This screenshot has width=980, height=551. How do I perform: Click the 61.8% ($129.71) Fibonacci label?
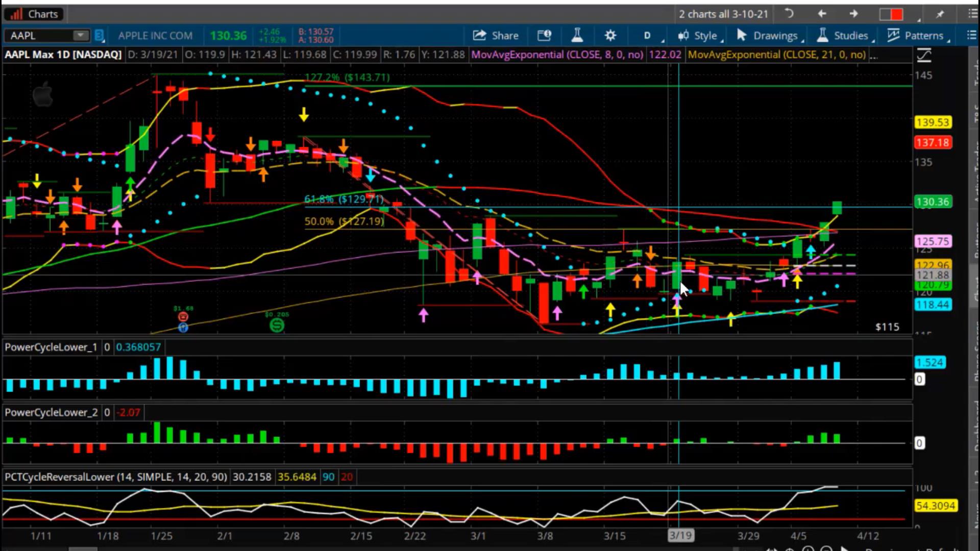tap(344, 199)
